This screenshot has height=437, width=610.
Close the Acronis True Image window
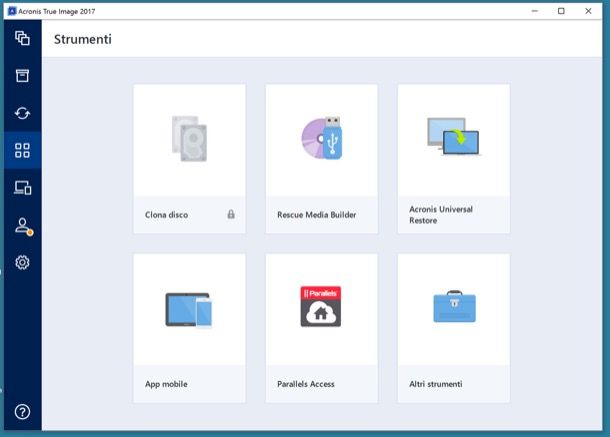coord(588,11)
